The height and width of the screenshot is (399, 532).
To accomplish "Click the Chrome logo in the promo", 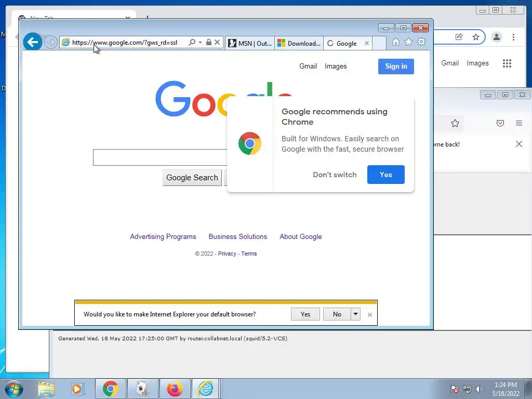I will (250, 143).
